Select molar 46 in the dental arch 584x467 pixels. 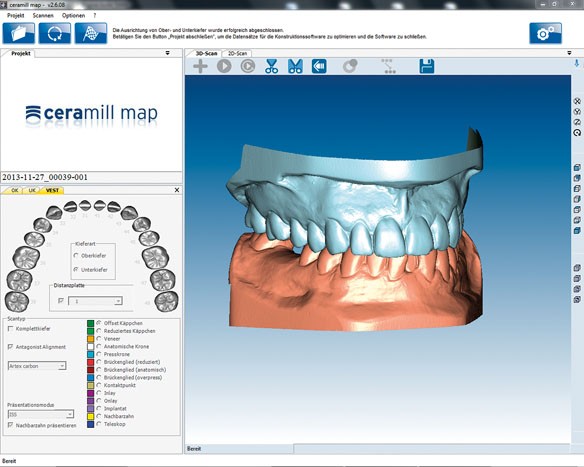155,257
